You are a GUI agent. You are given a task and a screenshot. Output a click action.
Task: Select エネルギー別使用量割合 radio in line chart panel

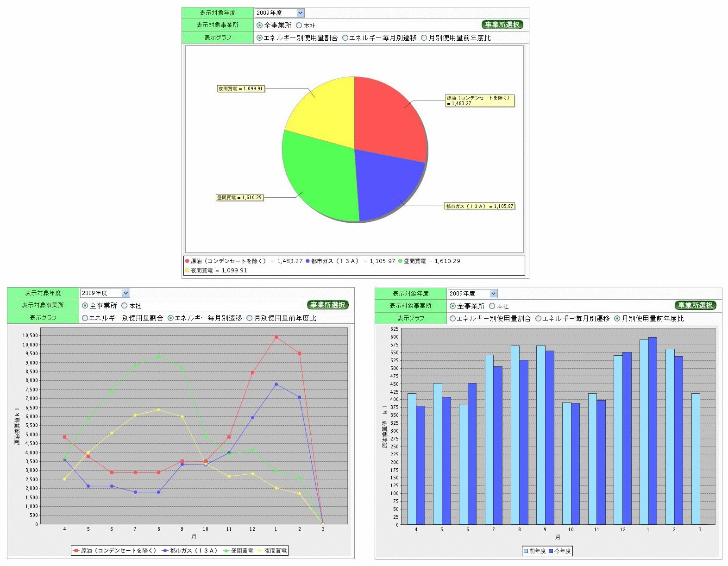tap(85, 318)
